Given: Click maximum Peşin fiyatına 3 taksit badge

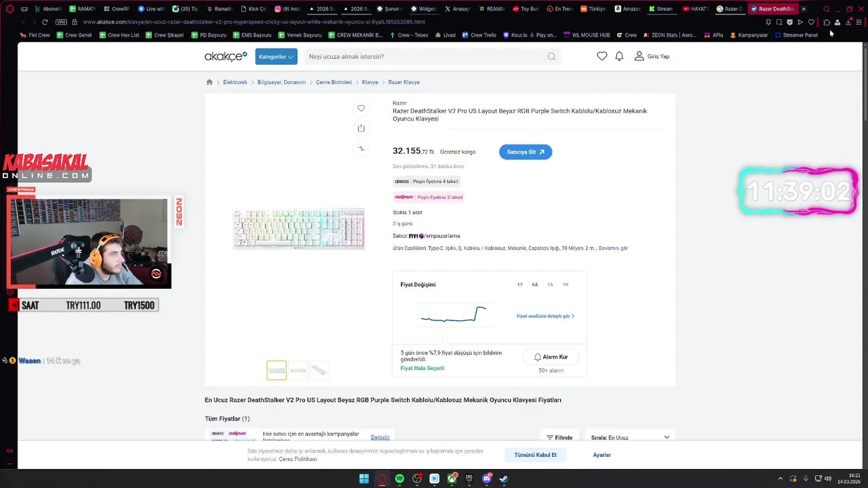Looking at the screenshot, I should tap(429, 197).
